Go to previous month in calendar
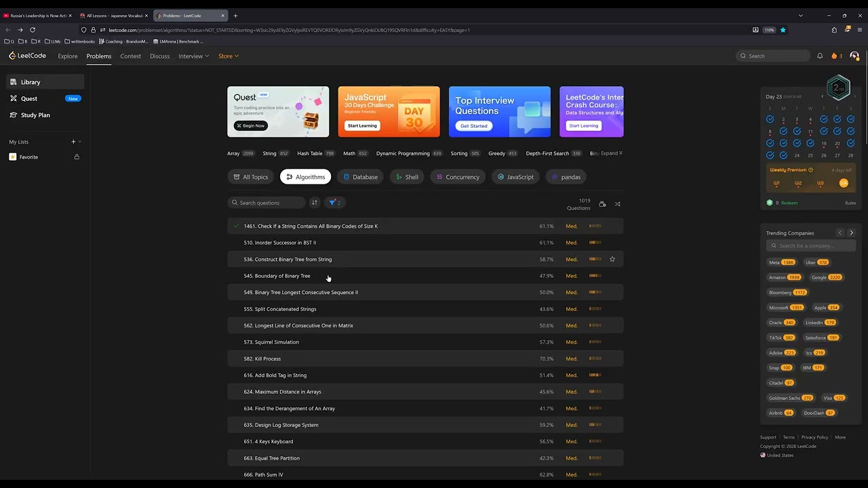 [823, 96]
